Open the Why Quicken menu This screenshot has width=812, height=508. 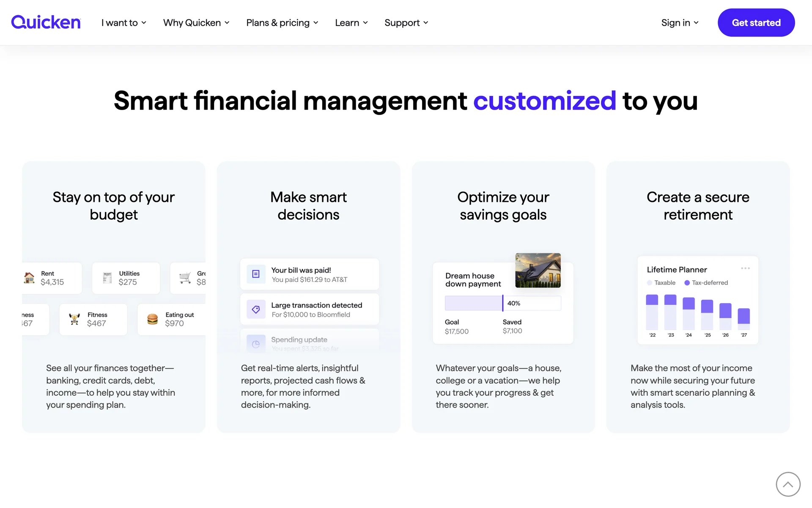tap(196, 23)
